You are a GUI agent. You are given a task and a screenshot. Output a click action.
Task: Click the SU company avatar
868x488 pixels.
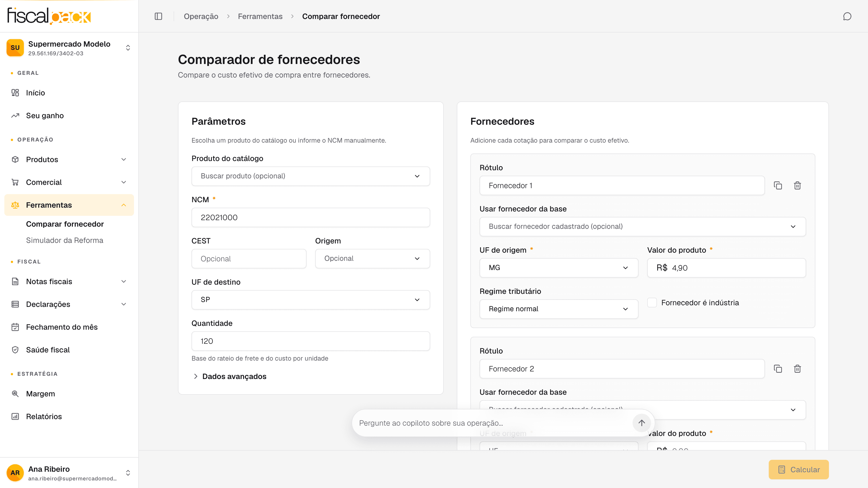(15, 48)
